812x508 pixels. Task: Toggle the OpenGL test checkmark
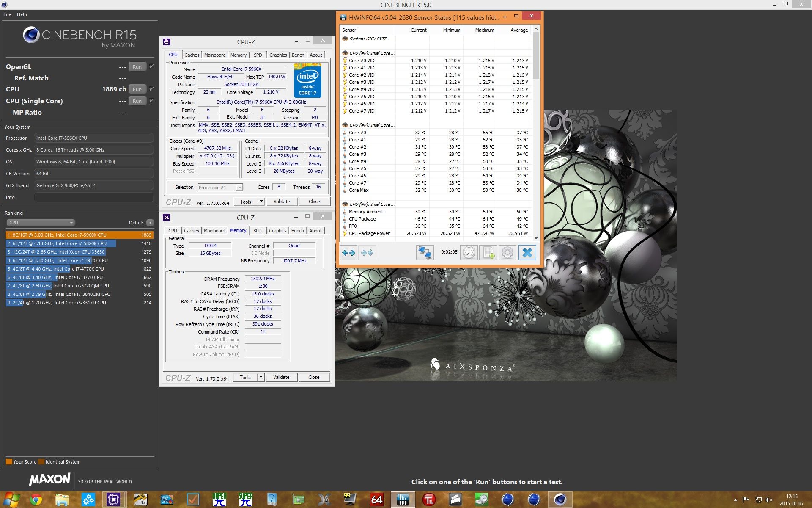coord(151,66)
